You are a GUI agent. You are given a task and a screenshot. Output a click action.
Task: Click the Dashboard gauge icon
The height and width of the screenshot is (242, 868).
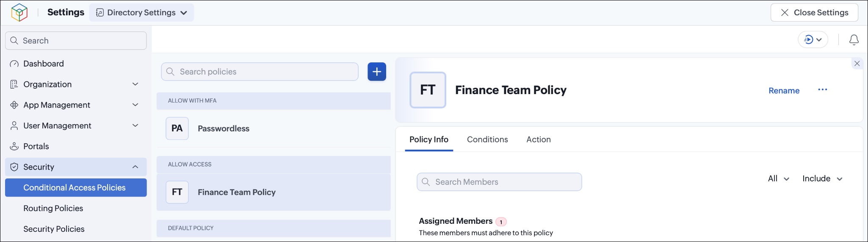pyautogui.click(x=14, y=64)
